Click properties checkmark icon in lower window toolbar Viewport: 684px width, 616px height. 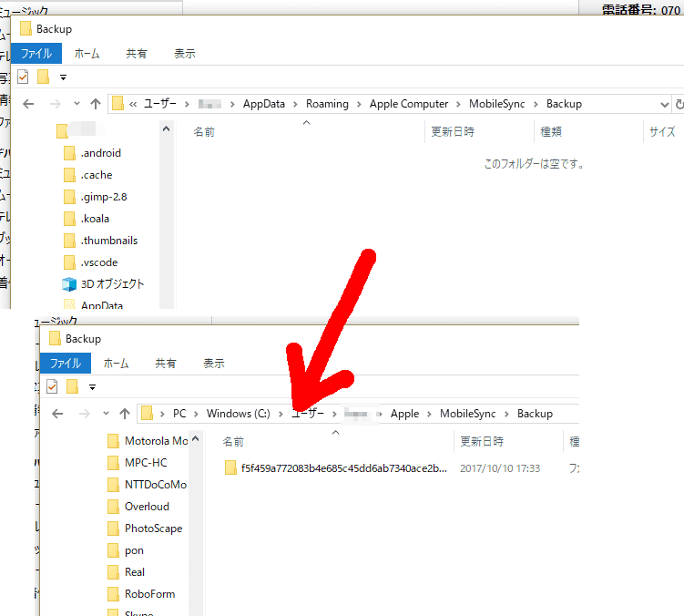(x=52, y=386)
